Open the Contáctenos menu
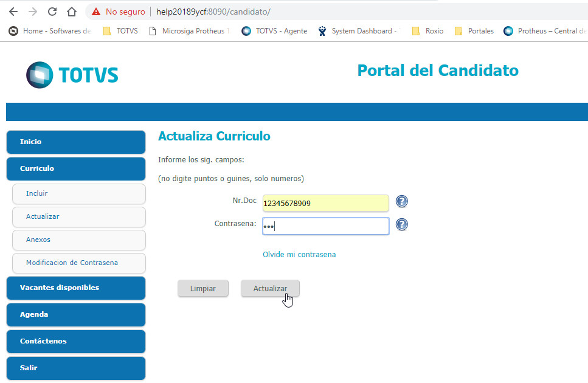The width and height of the screenshot is (588, 383). (x=76, y=342)
